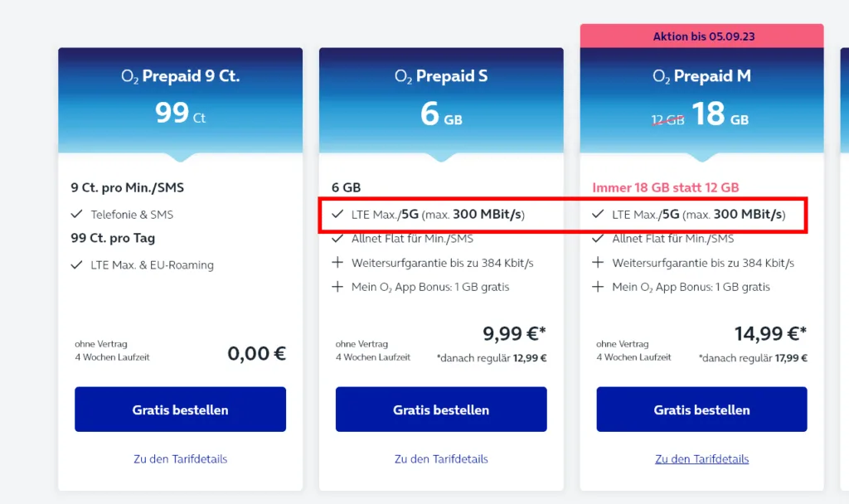Select the strikethrough "12 GB" on Prepaid M
This screenshot has width=849, height=504.
tap(667, 119)
